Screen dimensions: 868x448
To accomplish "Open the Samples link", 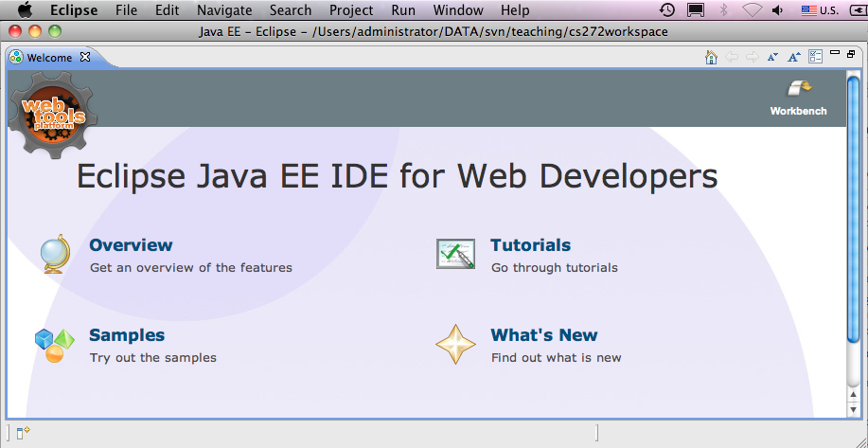I will point(127,335).
